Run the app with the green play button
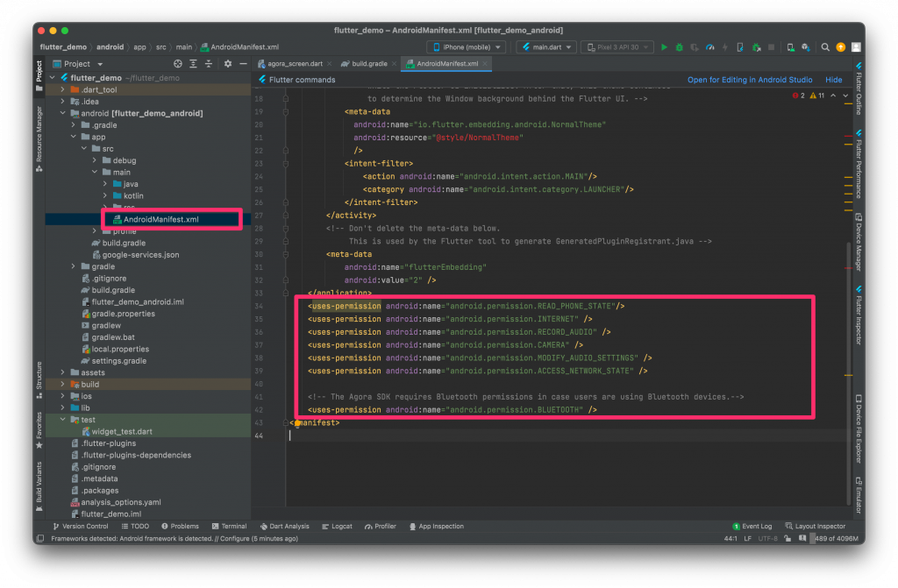The image size is (898, 588). (x=664, y=47)
